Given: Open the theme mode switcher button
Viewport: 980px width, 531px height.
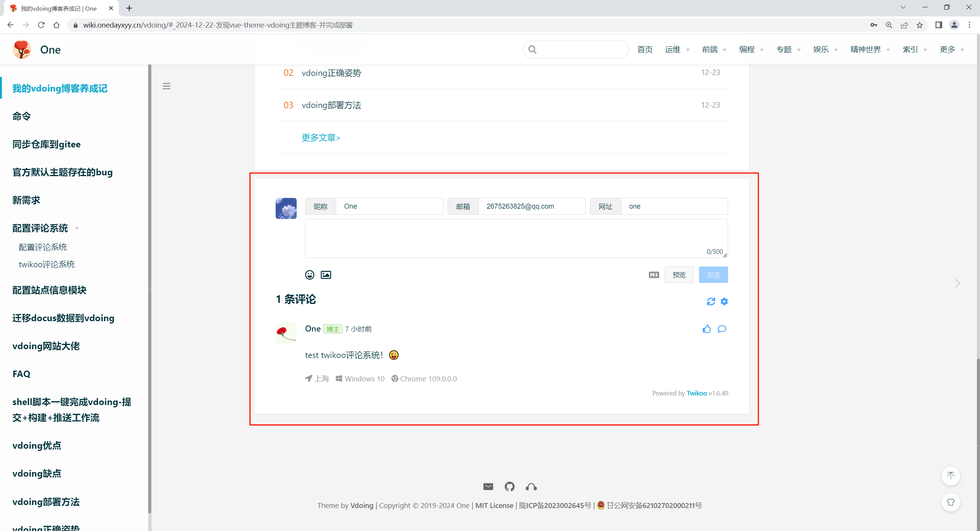Looking at the screenshot, I should [951, 502].
